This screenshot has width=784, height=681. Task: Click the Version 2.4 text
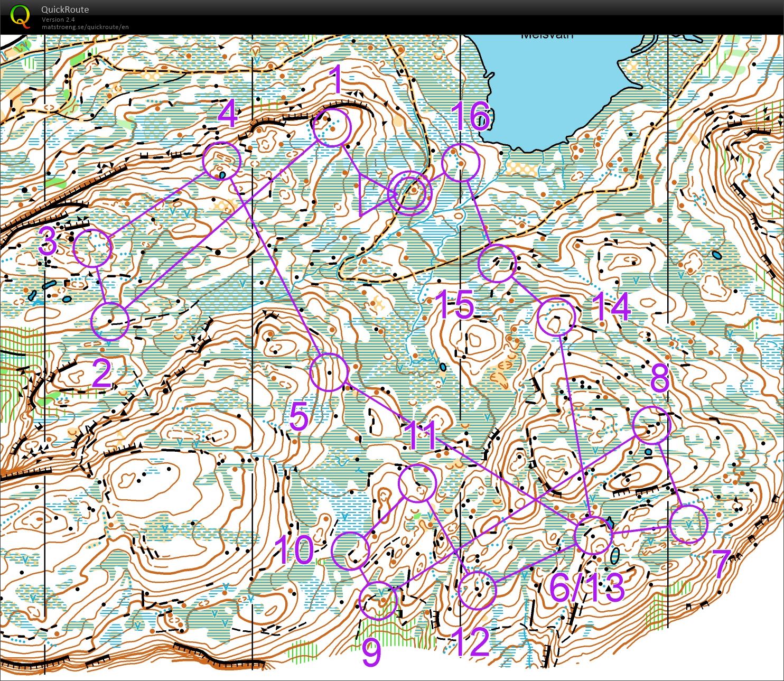click(x=59, y=20)
